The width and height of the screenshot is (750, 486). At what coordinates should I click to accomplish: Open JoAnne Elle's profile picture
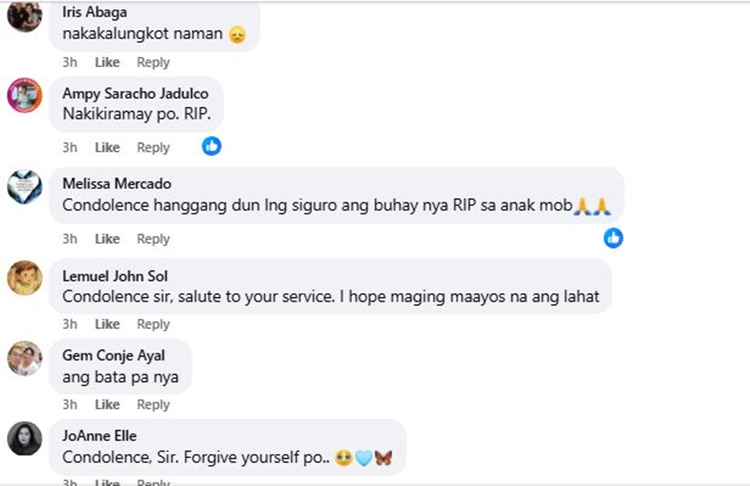coord(24,439)
